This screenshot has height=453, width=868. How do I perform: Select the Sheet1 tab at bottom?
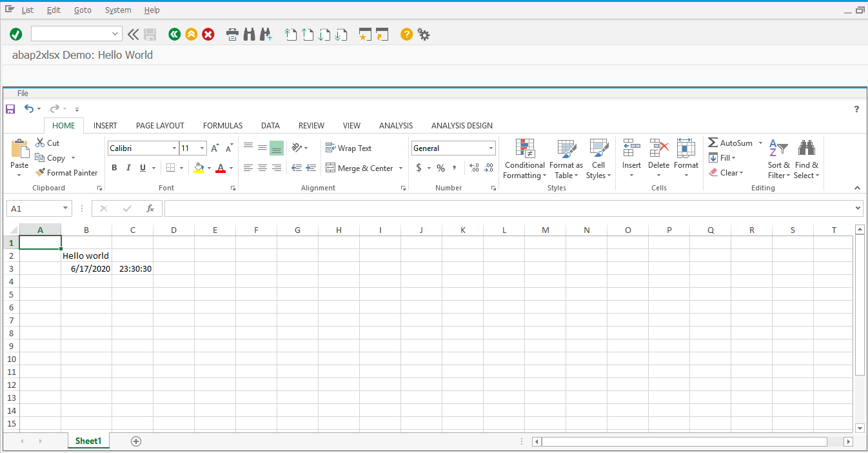pyautogui.click(x=88, y=441)
